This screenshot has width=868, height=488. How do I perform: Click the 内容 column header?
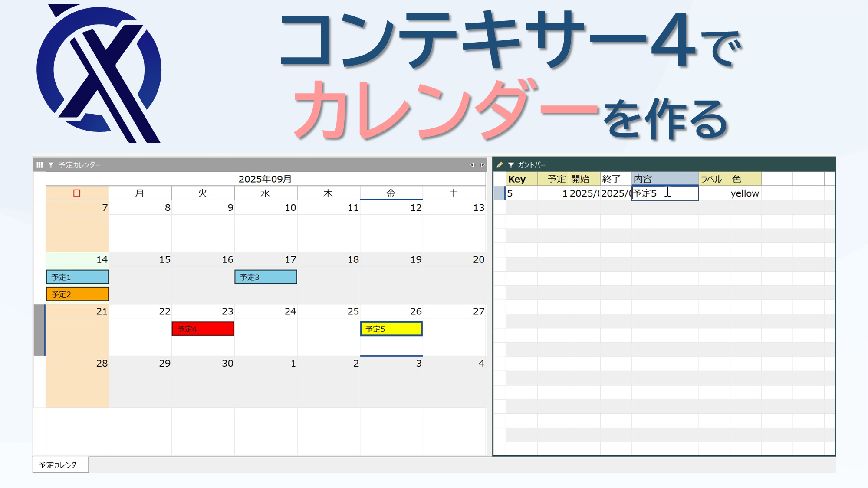pyautogui.click(x=664, y=179)
